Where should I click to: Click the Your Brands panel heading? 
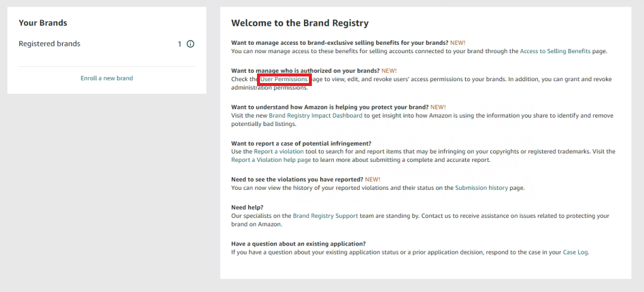pos(43,23)
